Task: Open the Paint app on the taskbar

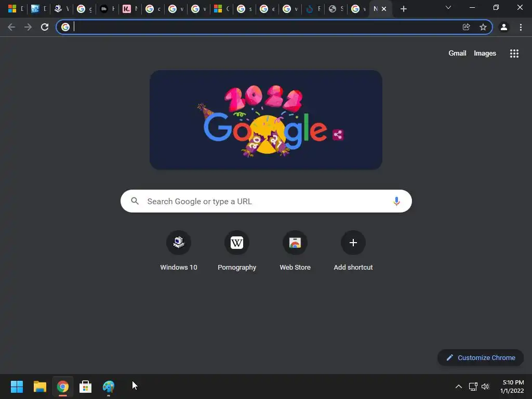Action: [x=109, y=387]
